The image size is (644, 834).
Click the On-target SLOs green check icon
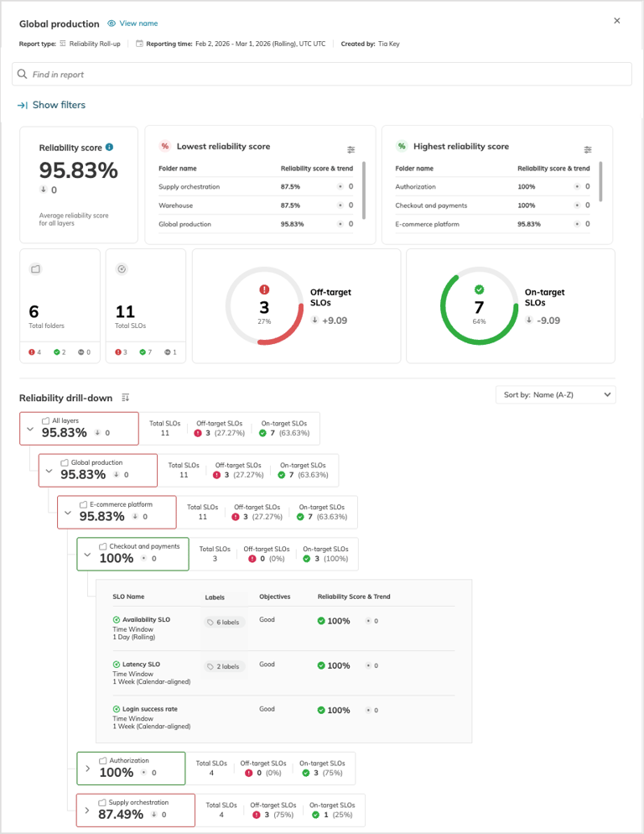pyautogui.click(x=479, y=289)
